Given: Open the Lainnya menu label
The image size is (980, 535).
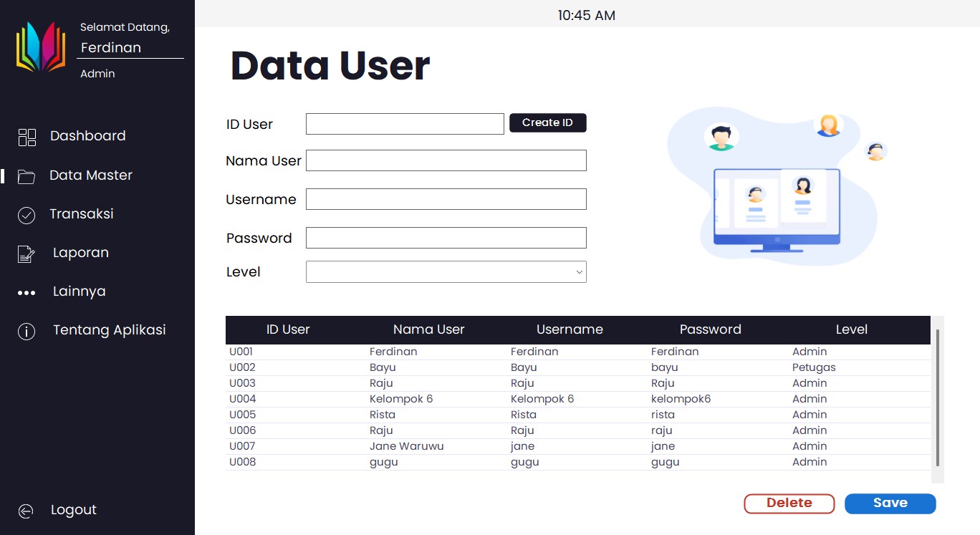Looking at the screenshot, I should coord(80,291).
